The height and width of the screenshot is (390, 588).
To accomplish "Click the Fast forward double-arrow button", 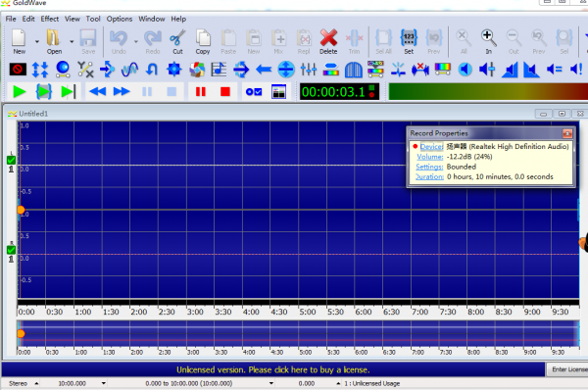I will [x=122, y=92].
